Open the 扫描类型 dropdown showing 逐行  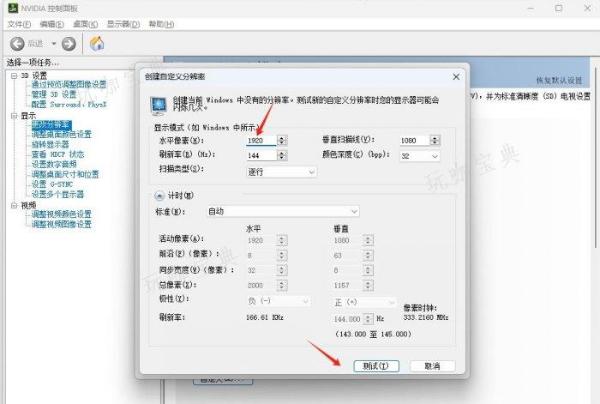(x=281, y=172)
